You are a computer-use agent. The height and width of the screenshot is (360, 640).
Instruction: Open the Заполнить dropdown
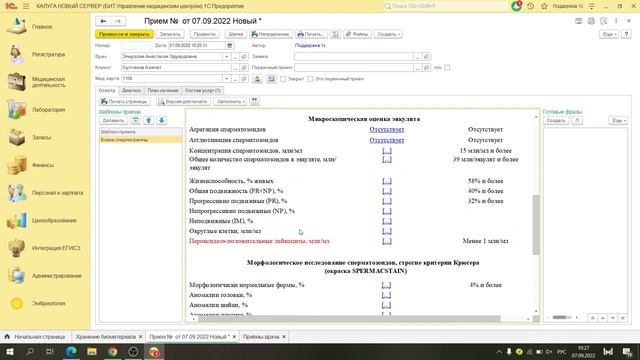[x=231, y=101]
